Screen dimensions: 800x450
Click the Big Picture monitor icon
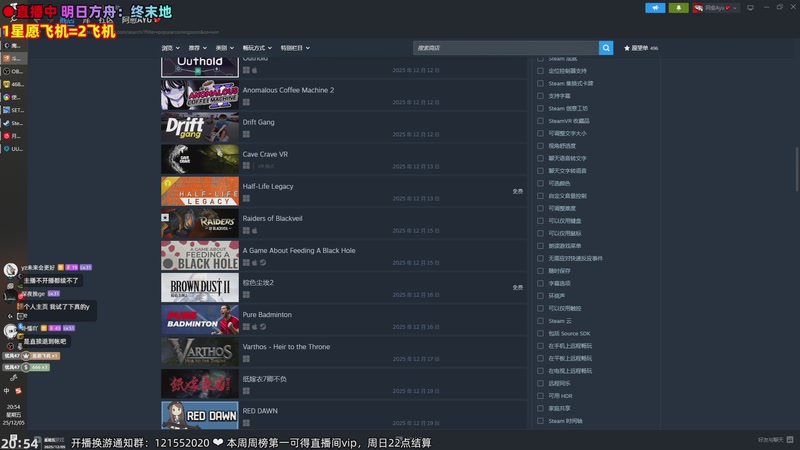click(750, 8)
